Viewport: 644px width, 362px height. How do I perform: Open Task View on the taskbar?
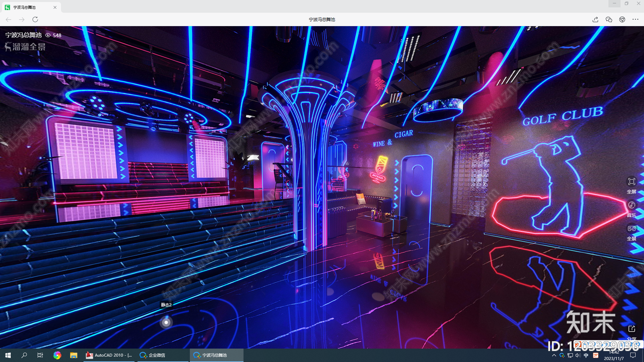click(x=40, y=355)
